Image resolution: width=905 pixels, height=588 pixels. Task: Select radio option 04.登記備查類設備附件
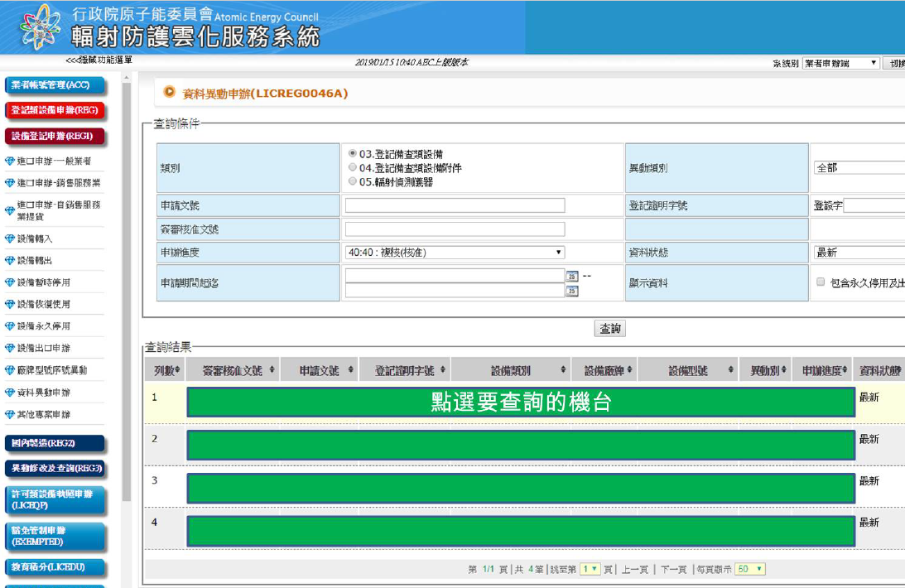[353, 168]
